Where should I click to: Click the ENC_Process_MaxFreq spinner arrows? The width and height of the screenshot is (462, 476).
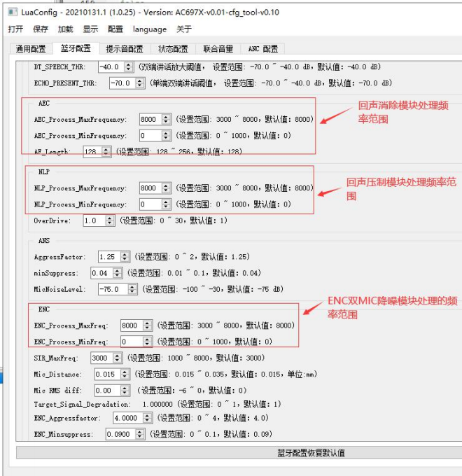[147, 325]
